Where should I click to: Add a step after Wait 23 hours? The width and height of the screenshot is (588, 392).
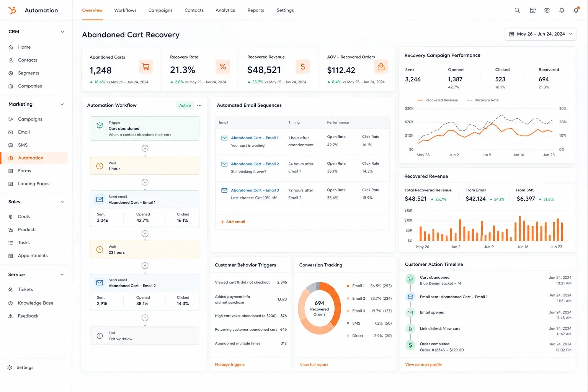(145, 265)
